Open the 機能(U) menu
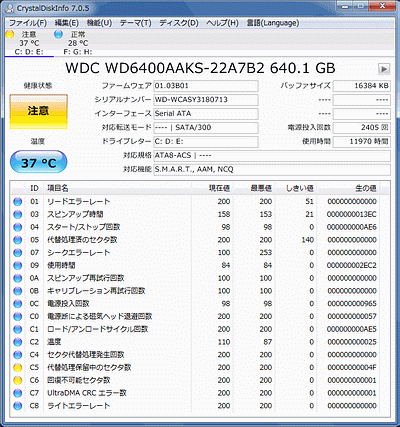The image size is (400, 427). point(99,23)
